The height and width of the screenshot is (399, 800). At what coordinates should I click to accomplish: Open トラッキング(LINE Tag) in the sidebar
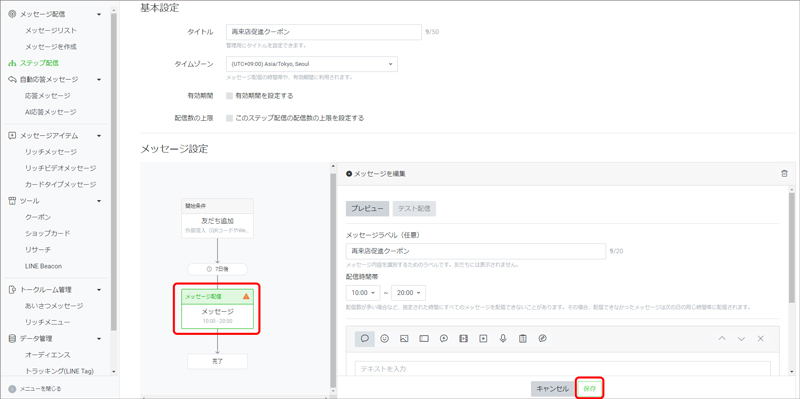pyautogui.click(x=59, y=371)
